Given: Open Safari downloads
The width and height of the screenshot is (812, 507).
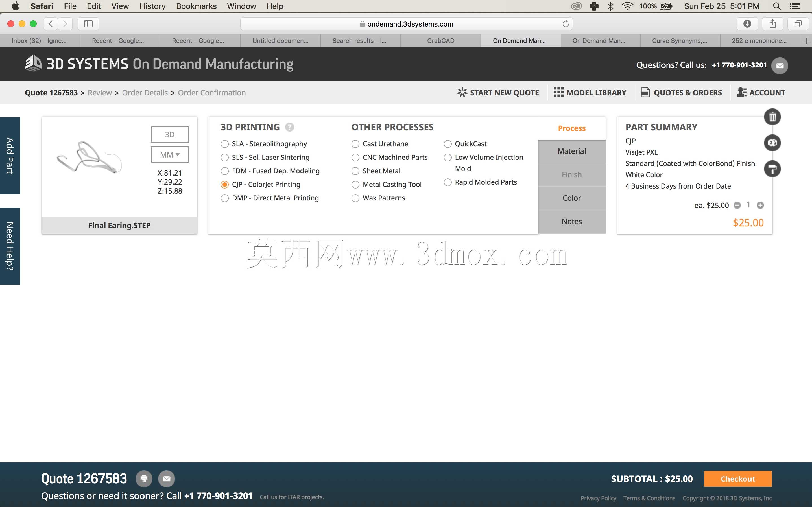Looking at the screenshot, I should tap(747, 24).
